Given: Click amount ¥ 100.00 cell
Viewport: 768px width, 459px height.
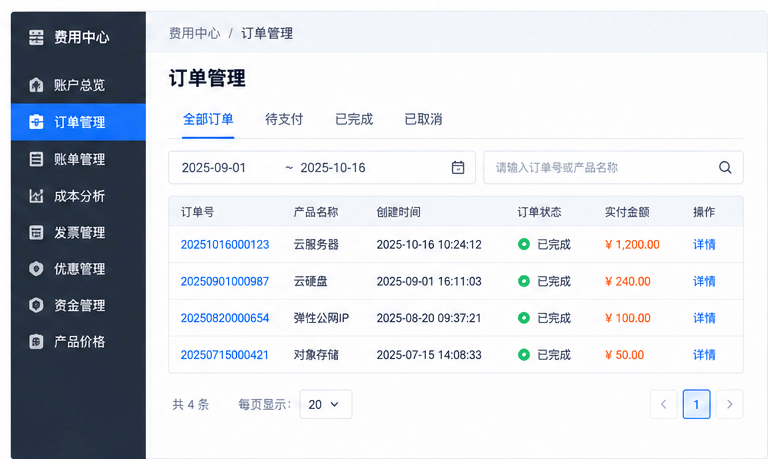Looking at the screenshot, I should click(628, 318).
